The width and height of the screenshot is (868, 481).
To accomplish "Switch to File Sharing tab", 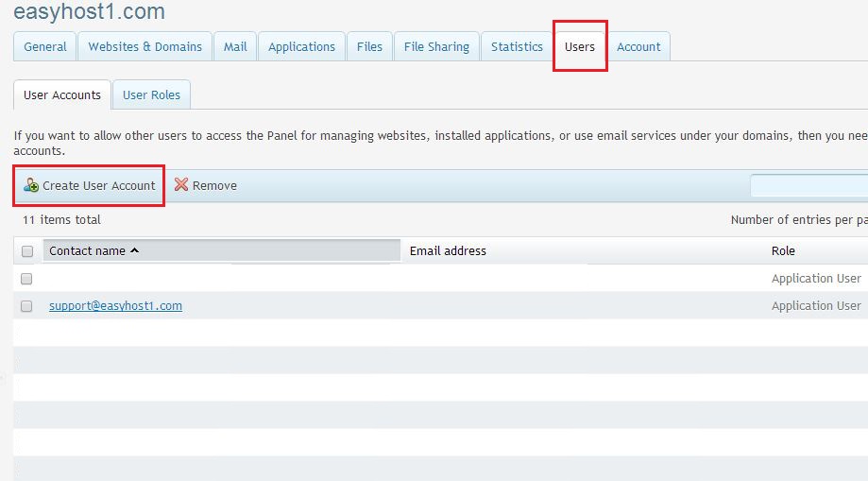I will pyautogui.click(x=436, y=46).
